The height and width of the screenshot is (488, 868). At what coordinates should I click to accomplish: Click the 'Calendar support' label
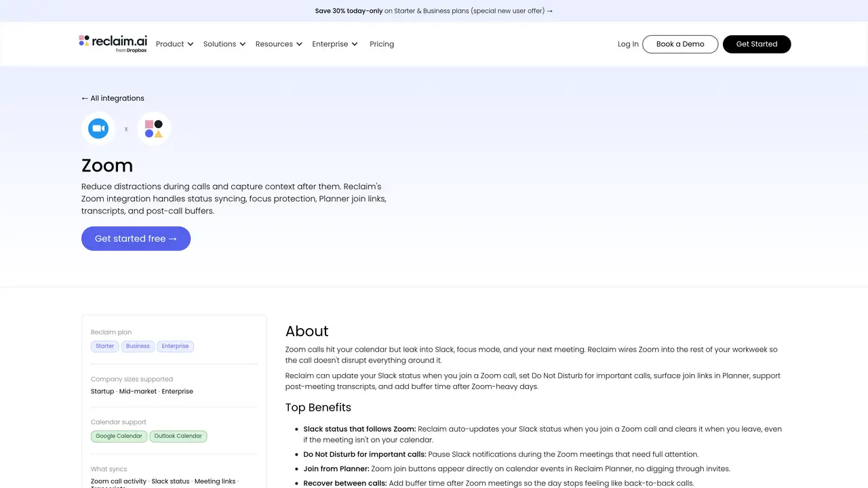[x=119, y=422]
